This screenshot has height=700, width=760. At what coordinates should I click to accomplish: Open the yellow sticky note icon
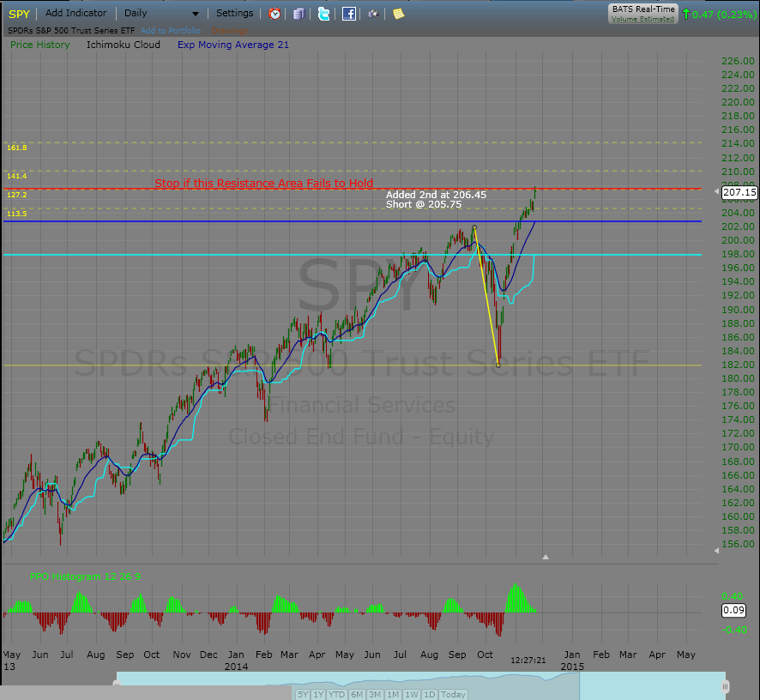398,14
